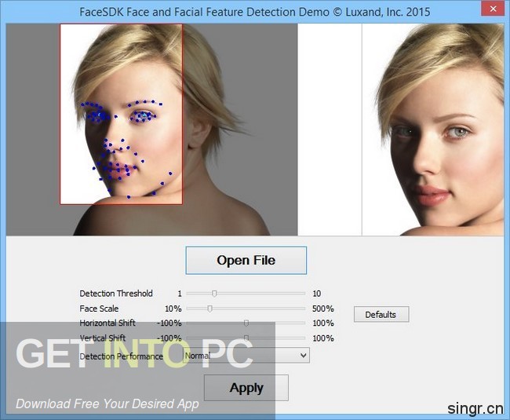This screenshot has width=510, height=420.
Task: Click the "Detection Threshold" label
Action: point(116,294)
